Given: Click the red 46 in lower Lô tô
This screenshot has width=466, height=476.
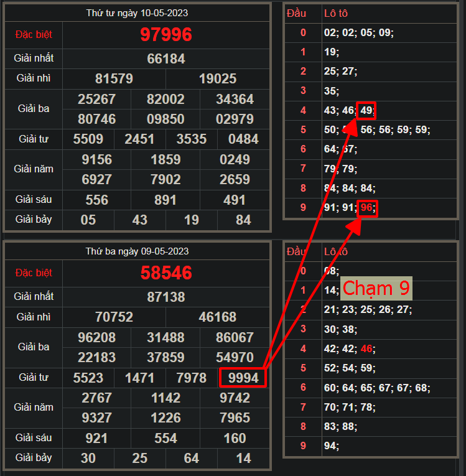Looking at the screenshot, I should click(x=366, y=348).
